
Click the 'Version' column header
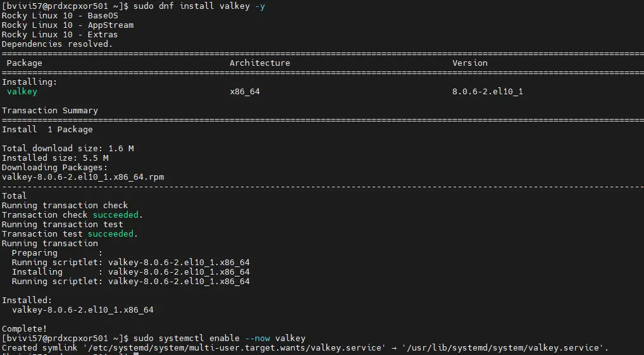pyautogui.click(x=470, y=63)
